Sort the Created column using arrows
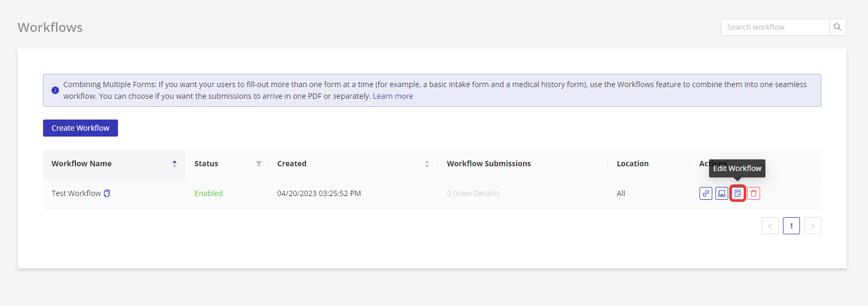Viewport: 868px width, 306px height. point(427,164)
